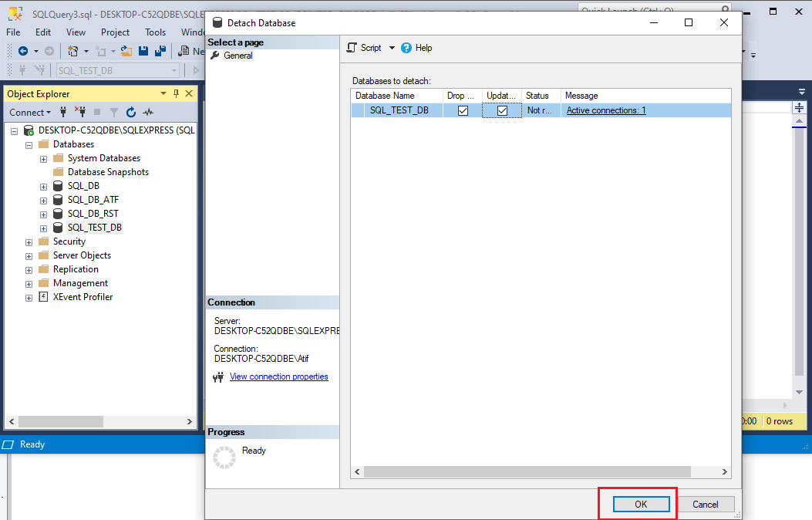
Task: Open the Activity Monitor icon in Object Explorer
Action: tap(148, 112)
